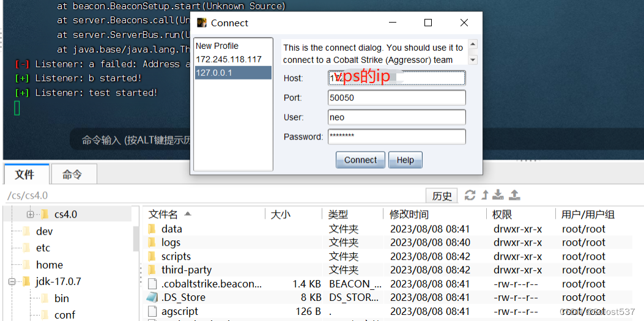Select the third-party folder row name
644x321 pixels.
pyautogui.click(x=187, y=270)
